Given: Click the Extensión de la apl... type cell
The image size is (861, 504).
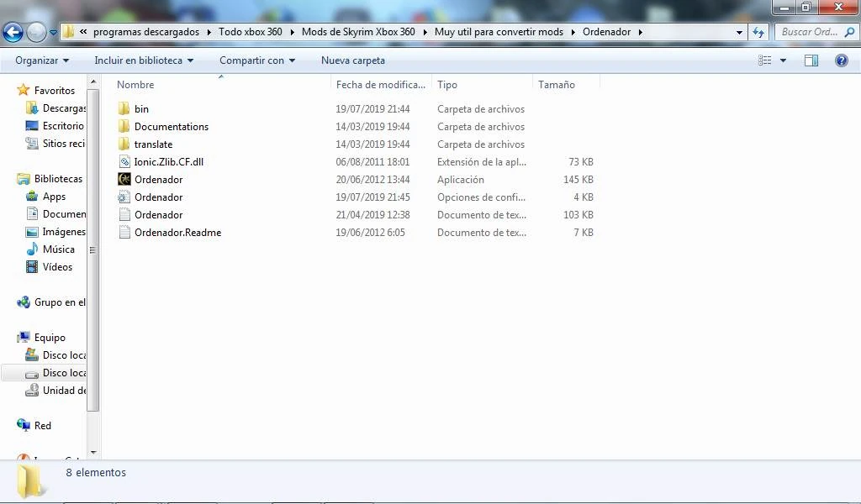Looking at the screenshot, I should (x=482, y=162).
